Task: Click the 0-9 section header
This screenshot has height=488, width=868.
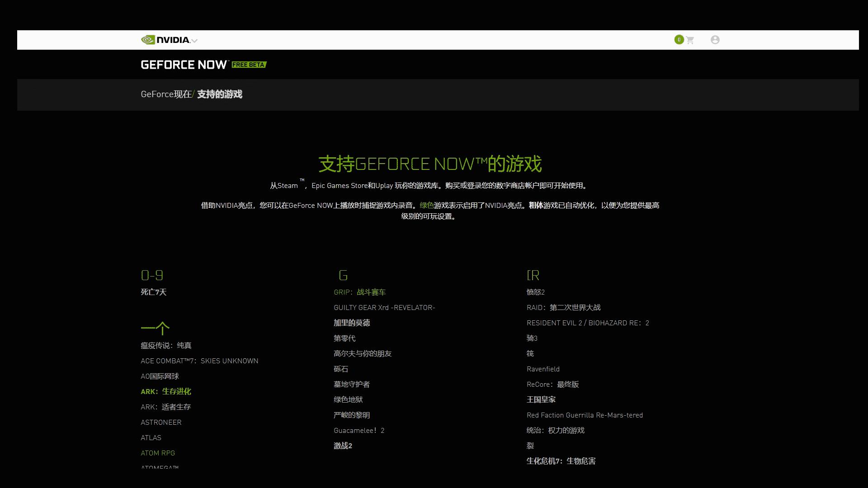Action: pos(152,275)
